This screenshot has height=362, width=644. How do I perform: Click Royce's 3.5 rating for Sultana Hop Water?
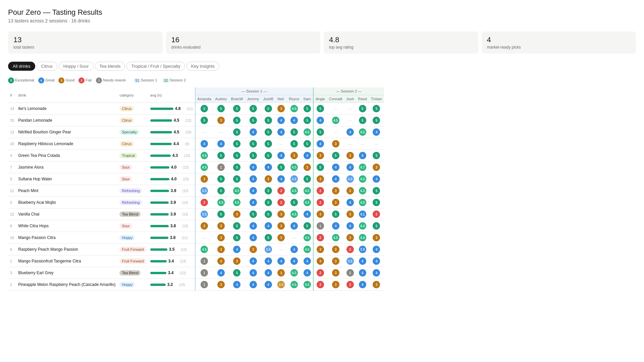pos(294,179)
